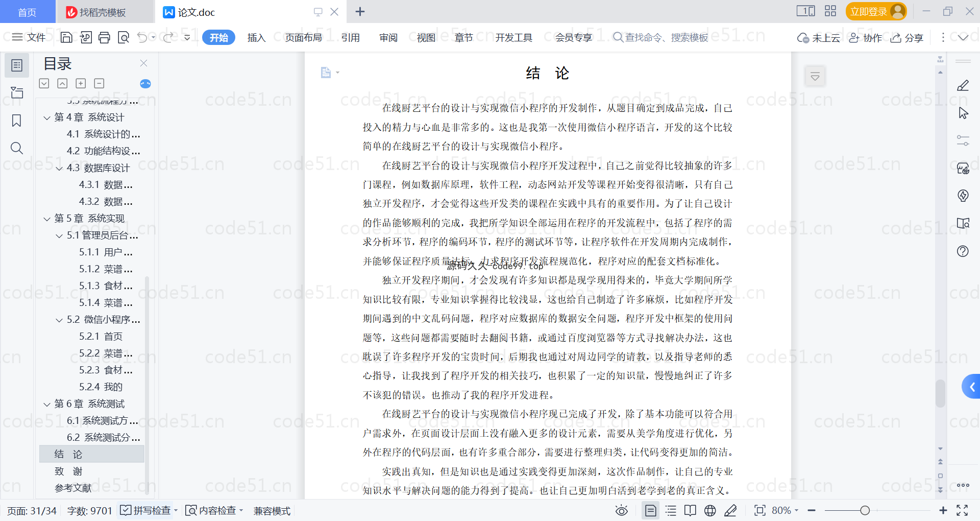980x521 pixels.
Task: Click the eye protection mode icon
Action: [621, 510]
